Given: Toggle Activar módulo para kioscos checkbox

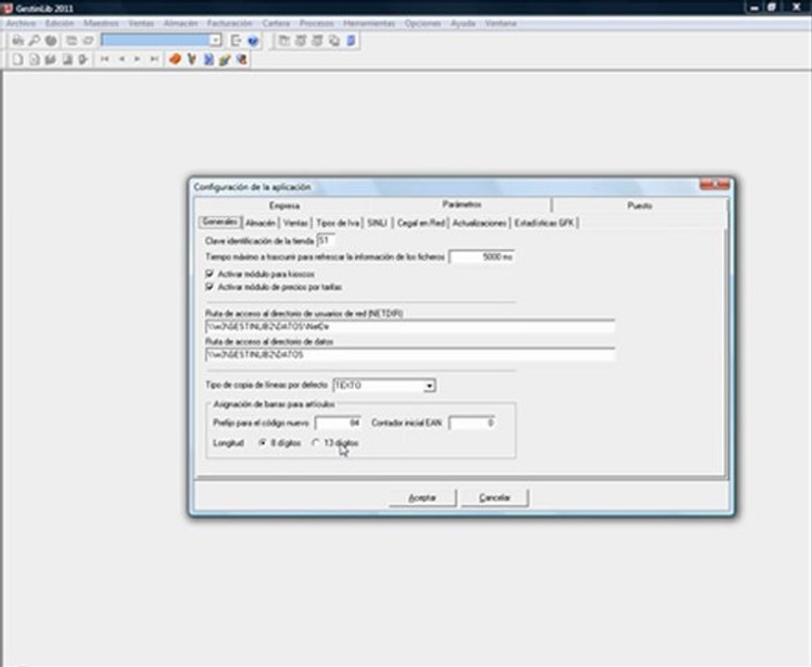Looking at the screenshot, I should (x=209, y=273).
